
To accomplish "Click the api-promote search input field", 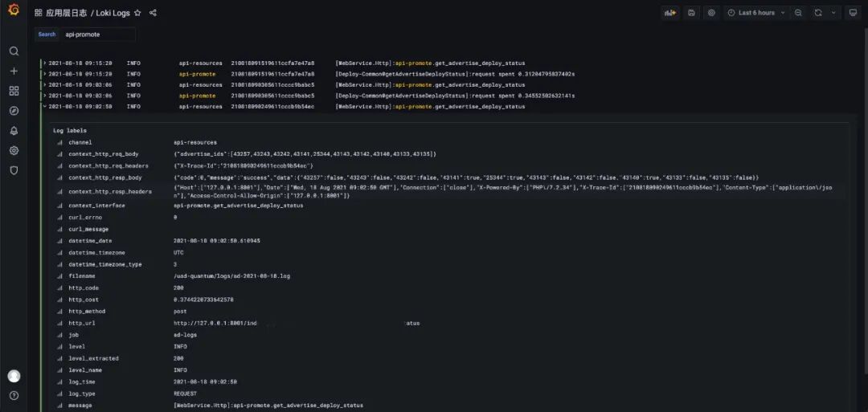I will [98, 35].
